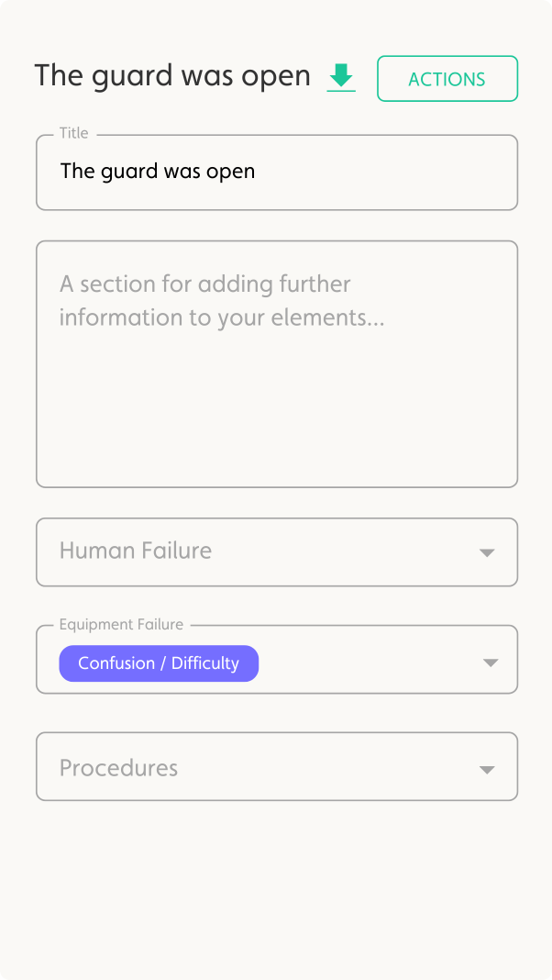This screenshot has width=552, height=980.
Task: Click the underline beneath the download arrow
Action: click(341, 91)
